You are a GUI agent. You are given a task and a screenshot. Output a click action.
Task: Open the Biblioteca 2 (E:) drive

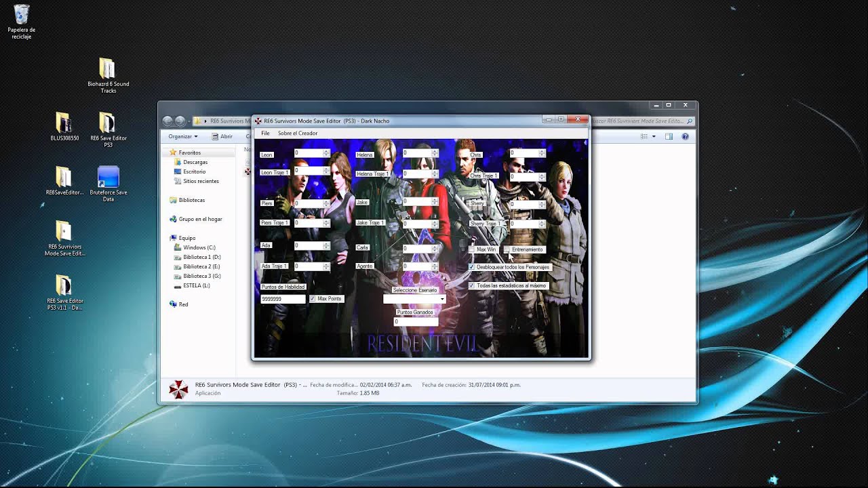pos(201,266)
